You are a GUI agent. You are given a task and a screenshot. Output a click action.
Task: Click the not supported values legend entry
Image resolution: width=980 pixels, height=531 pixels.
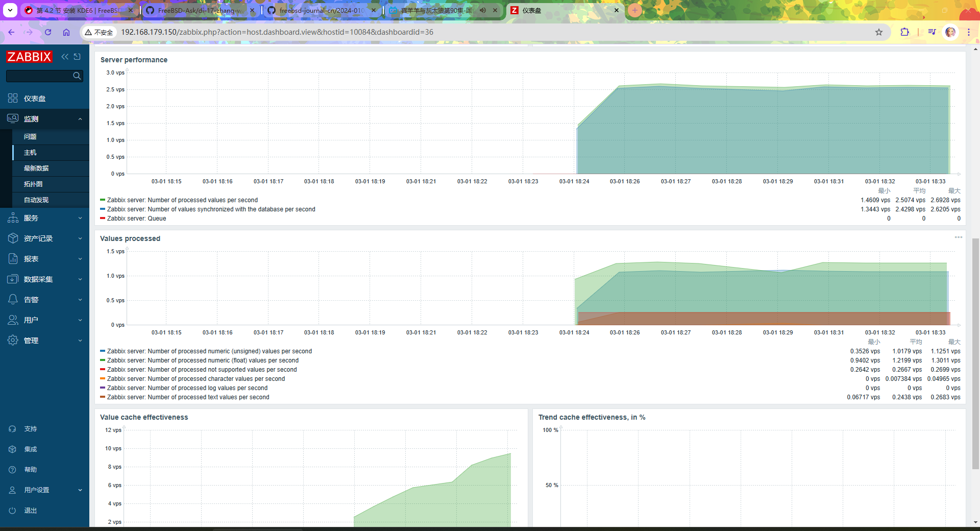202,370
